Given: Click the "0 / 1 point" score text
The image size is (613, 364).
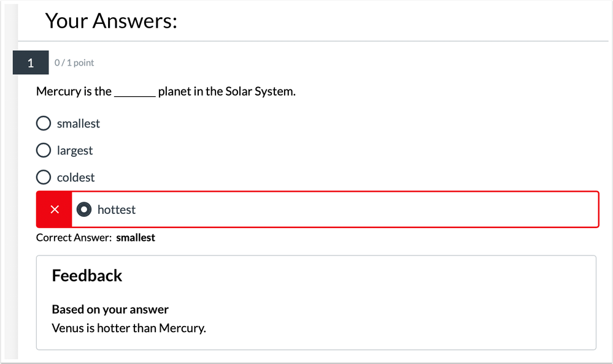Looking at the screenshot, I should coord(74,63).
